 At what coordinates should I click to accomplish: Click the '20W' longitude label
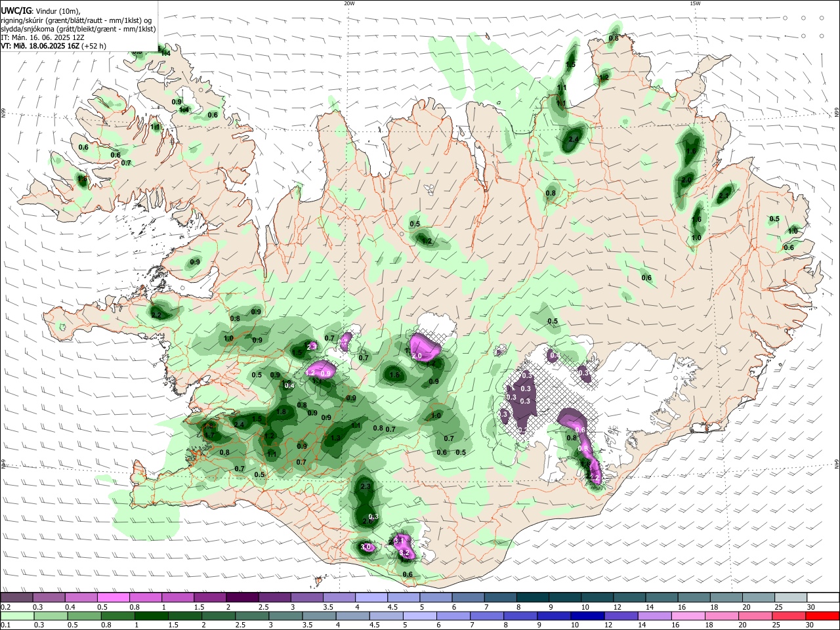[349, 3]
